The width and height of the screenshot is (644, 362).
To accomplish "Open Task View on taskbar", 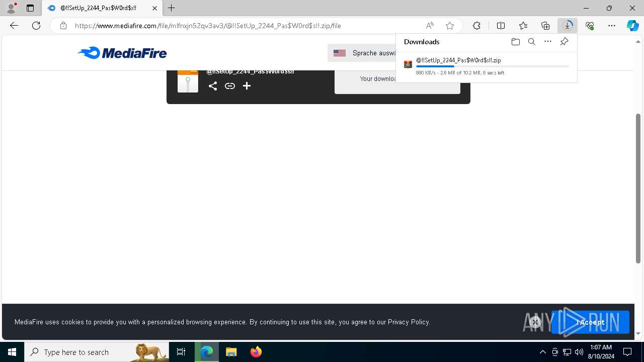I will pos(181,352).
